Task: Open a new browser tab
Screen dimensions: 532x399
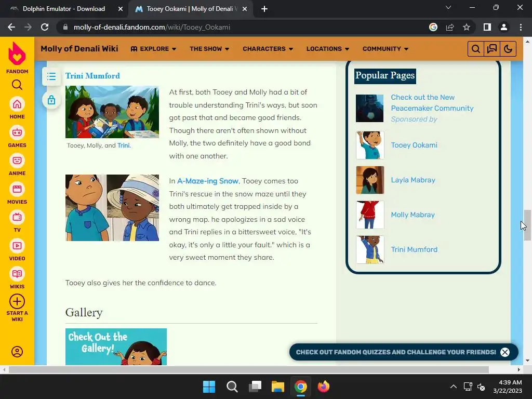Action: pyautogui.click(x=264, y=9)
